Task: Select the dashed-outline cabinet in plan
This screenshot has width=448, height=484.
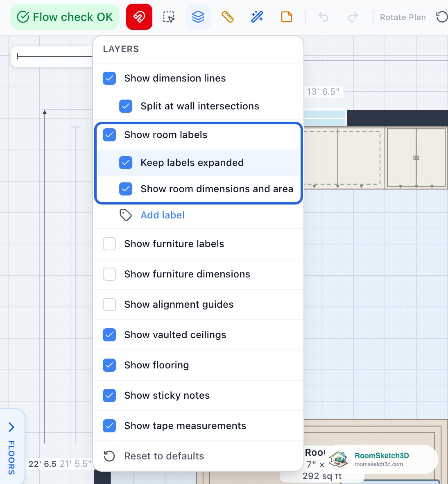Action: [342, 158]
